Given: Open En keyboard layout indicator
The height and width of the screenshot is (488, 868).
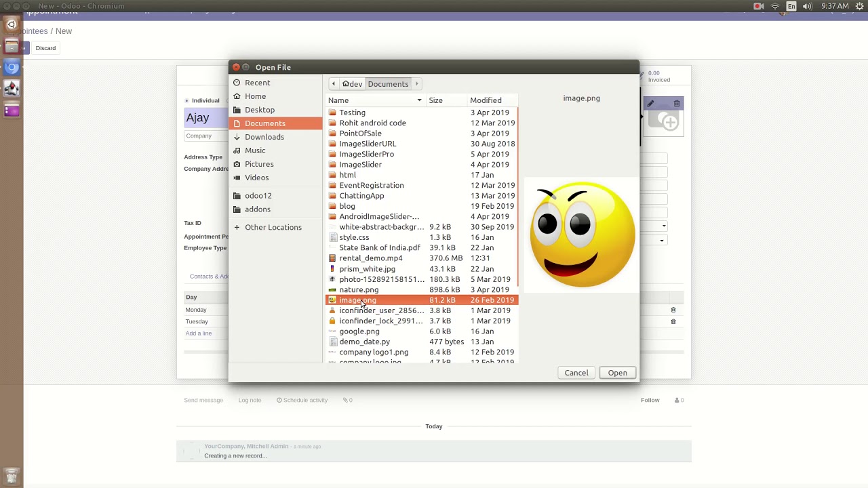Looking at the screenshot, I should point(791,6).
